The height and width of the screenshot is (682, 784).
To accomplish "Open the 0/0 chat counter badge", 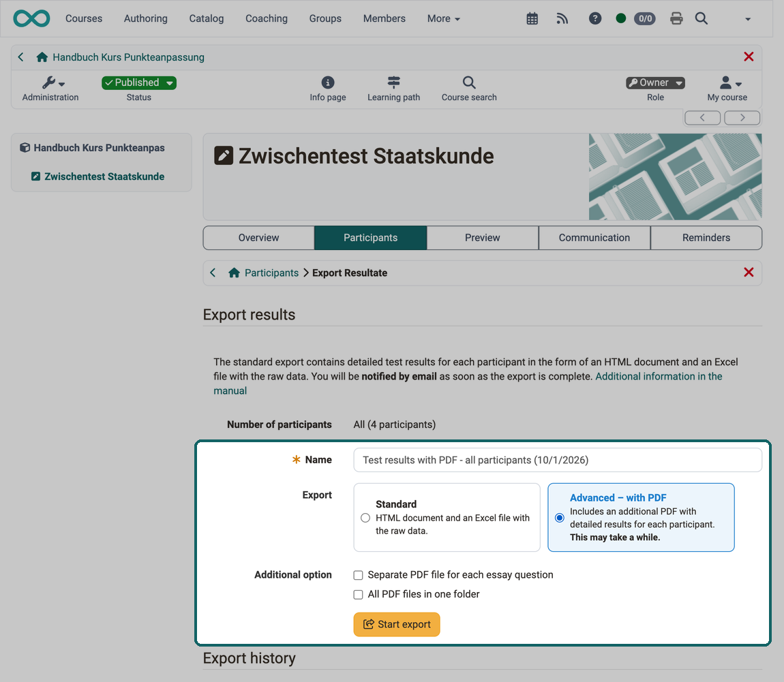I will point(644,18).
